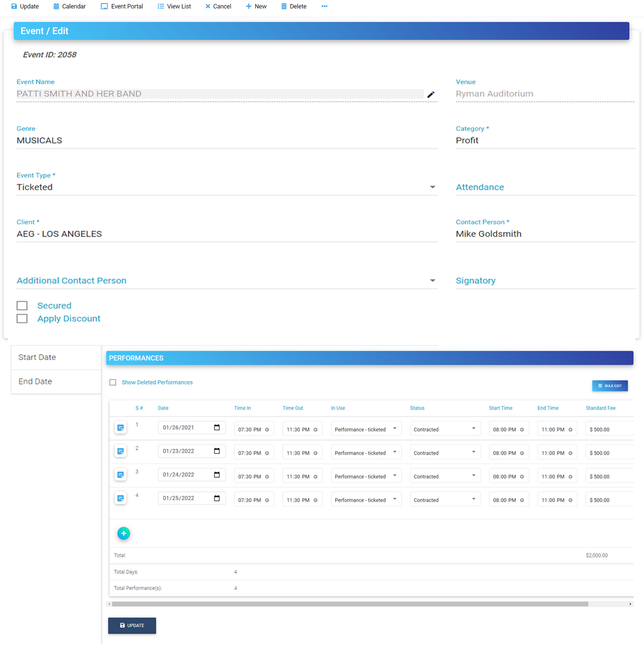The width and height of the screenshot is (644, 656).
Task: Click the note icon on performance row 1
Action: pyautogui.click(x=121, y=427)
